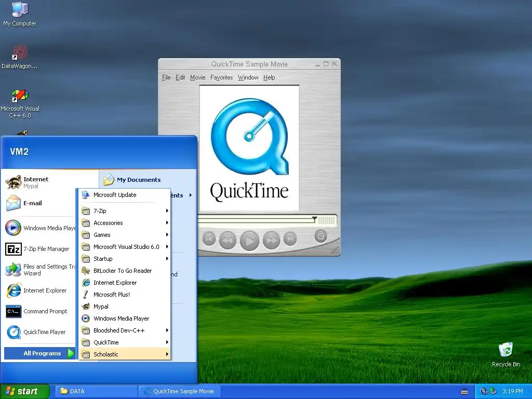Click the QuickTime TV round button

point(321,236)
